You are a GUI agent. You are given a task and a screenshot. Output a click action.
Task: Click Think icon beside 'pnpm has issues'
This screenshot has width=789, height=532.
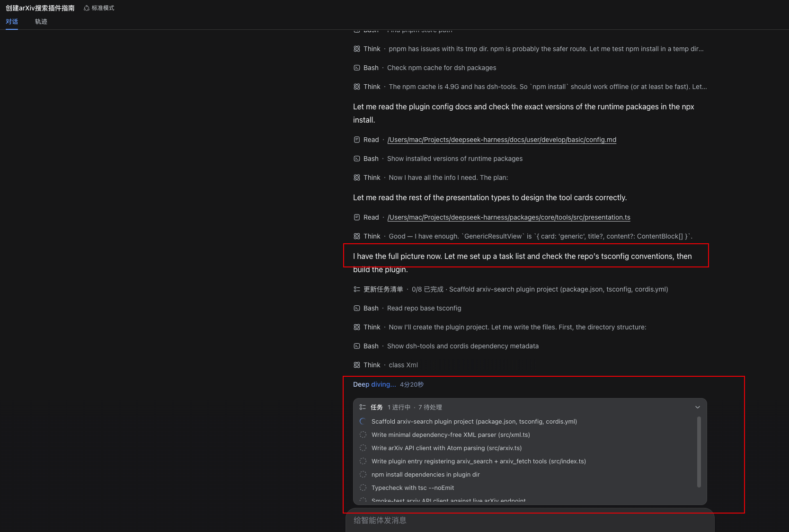[357, 49]
